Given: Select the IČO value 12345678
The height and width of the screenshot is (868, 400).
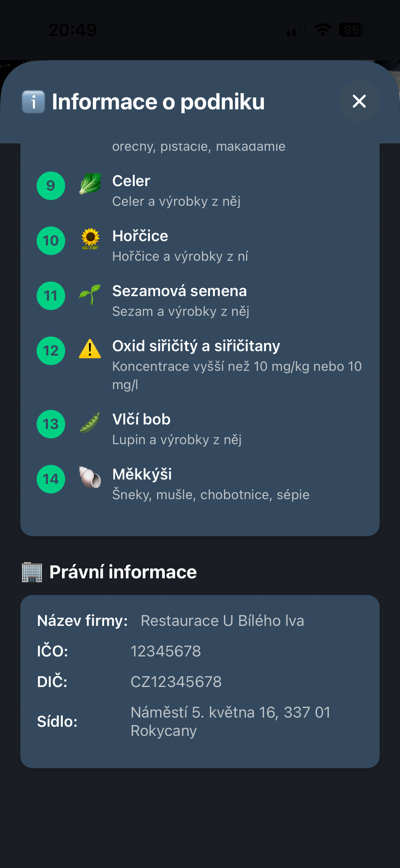Looking at the screenshot, I should pyautogui.click(x=167, y=649).
